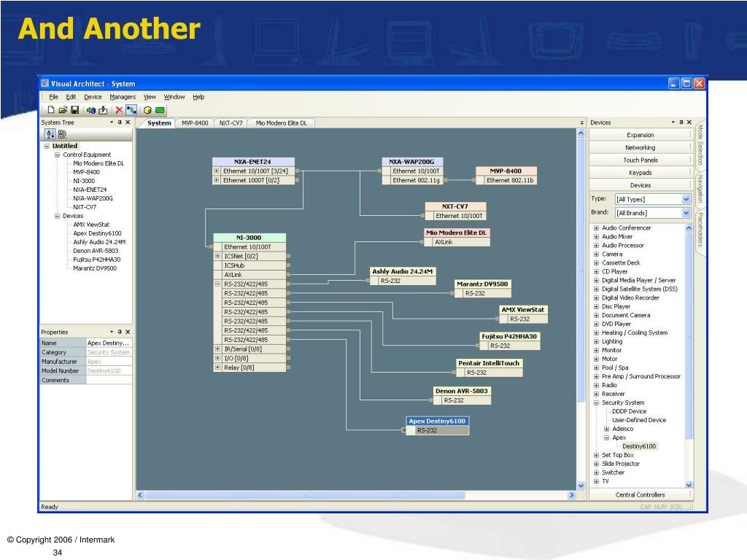Click the canvas vertical scroll down arrow
Image resolution: width=747 pixels, height=560 pixels.
coord(581,486)
